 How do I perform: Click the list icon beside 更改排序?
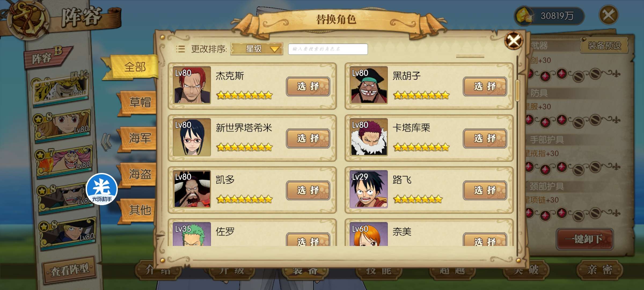coord(180,49)
